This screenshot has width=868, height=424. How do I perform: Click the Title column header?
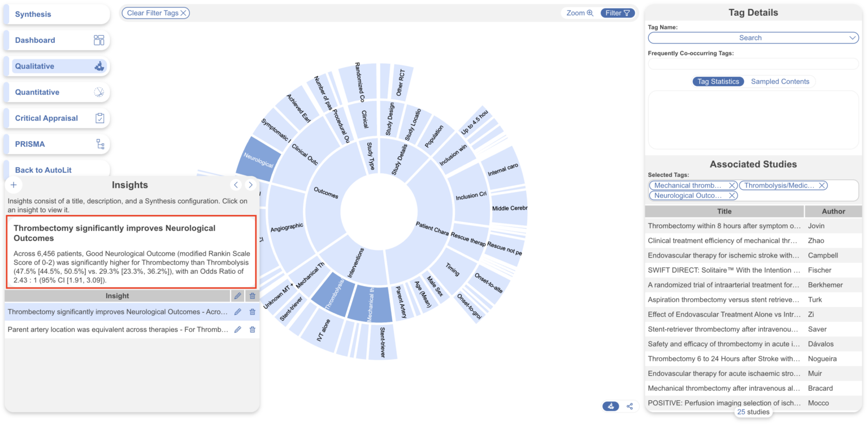pos(724,211)
